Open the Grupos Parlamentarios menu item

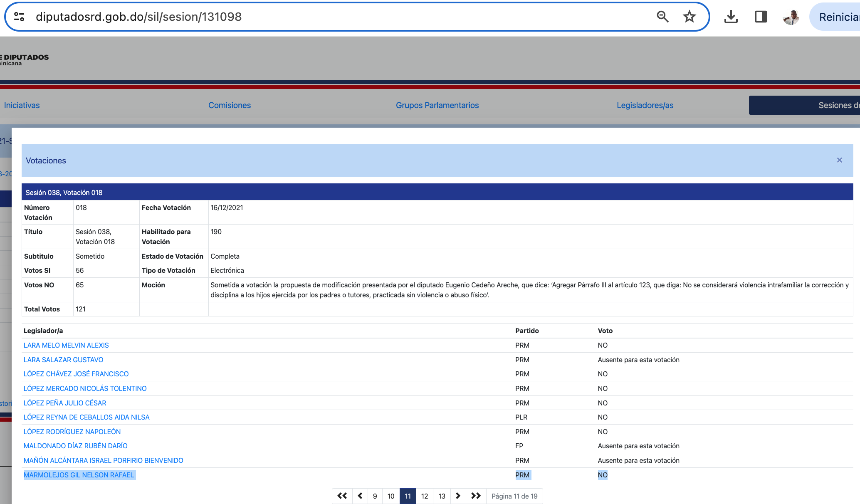tap(437, 105)
